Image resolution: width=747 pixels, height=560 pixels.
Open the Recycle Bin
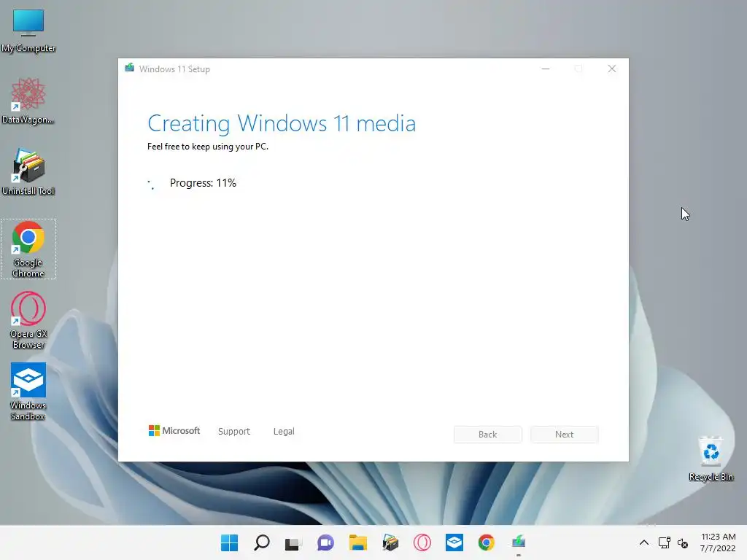[711, 458]
